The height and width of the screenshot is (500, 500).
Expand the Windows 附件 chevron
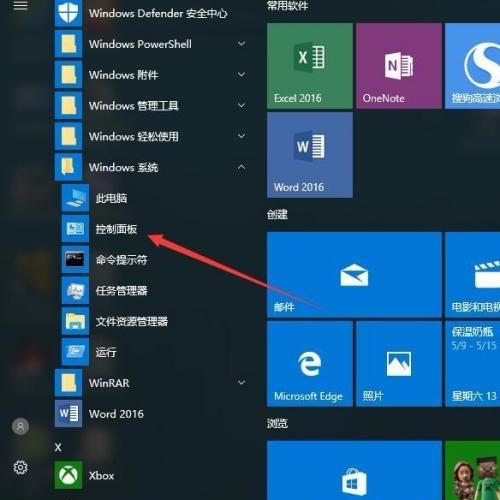pyautogui.click(x=241, y=74)
